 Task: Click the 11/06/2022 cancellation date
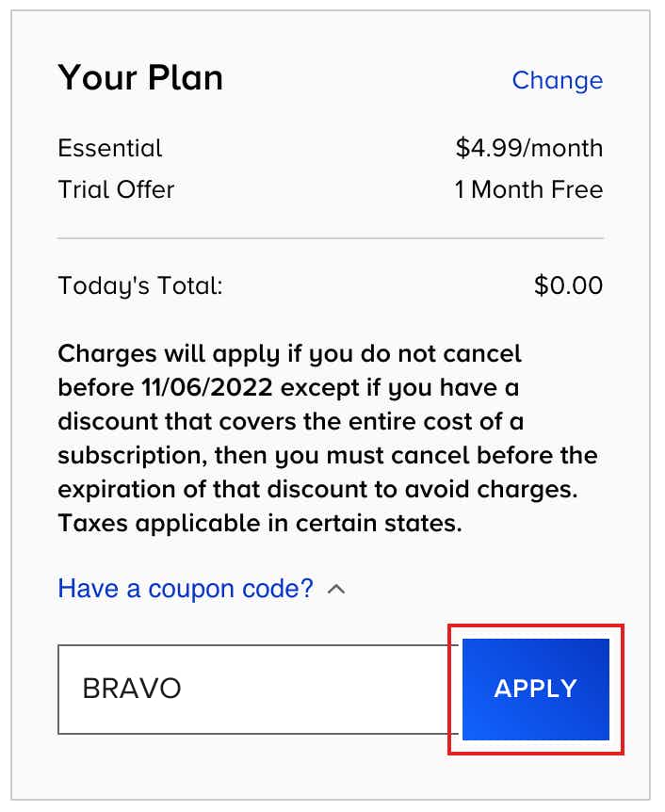(207, 387)
